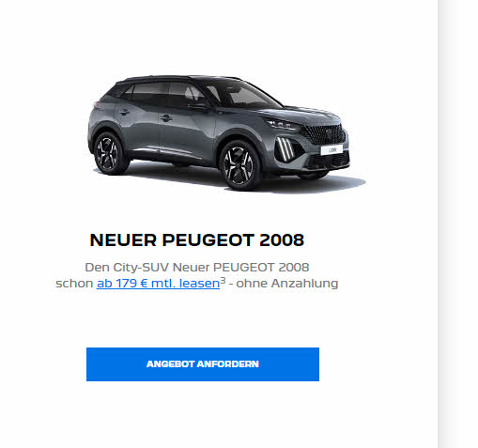Click the car's front headlight
Image resolution: width=478 pixels, height=448 pixels.
pyautogui.click(x=284, y=124)
